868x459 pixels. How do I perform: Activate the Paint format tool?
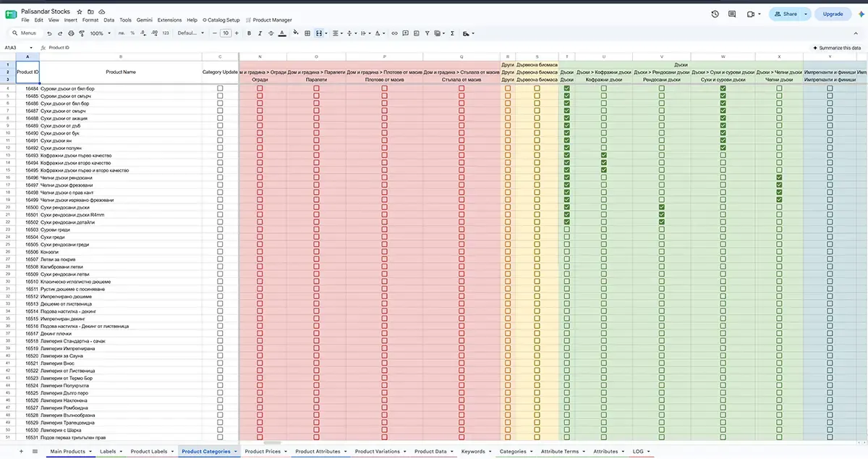click(x=82, y=33)
